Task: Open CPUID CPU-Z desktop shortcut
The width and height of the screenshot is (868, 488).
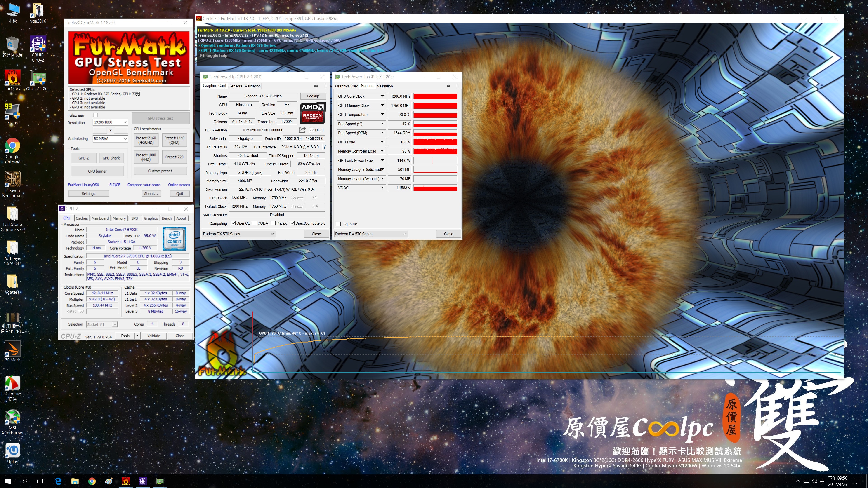Action: pyautogui.click(x=38, y=49)
